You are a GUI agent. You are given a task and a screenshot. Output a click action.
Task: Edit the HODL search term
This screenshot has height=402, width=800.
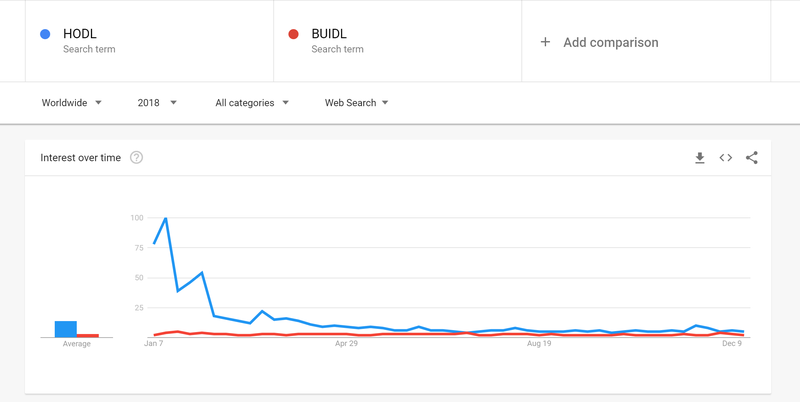(80, 35)
